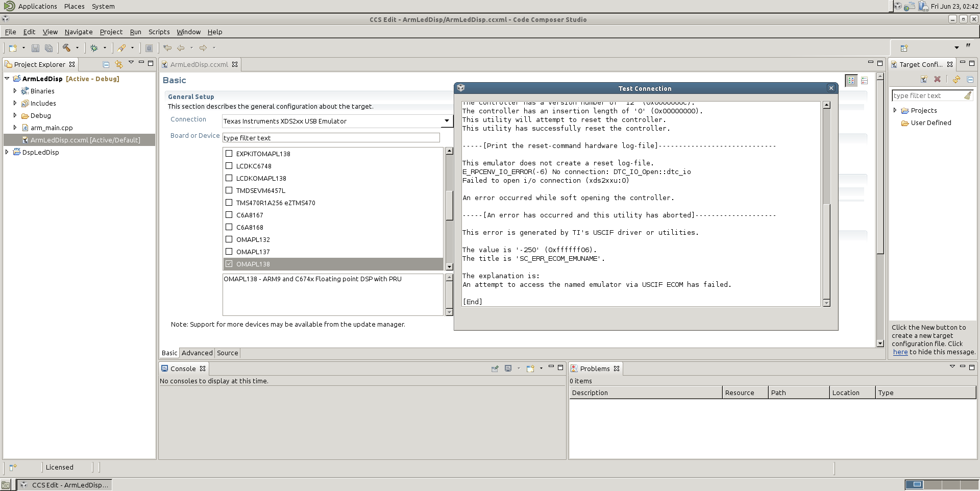Check the C6A8168 device checkbox
The image size is (980, 491).
tap(229, 227)
